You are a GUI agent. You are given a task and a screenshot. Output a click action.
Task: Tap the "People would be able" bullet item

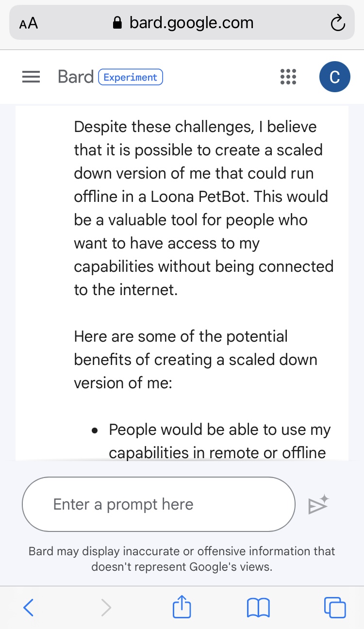coord(219,441)
